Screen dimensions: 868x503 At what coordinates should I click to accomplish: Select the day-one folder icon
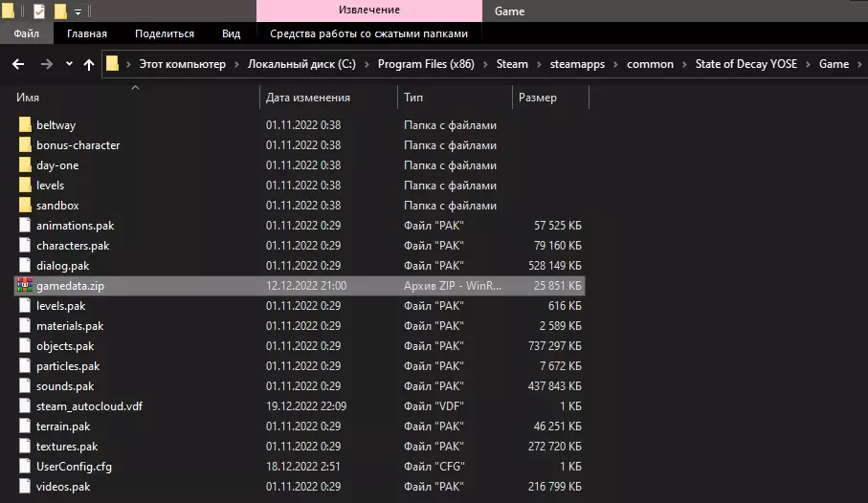pos(25,164)
